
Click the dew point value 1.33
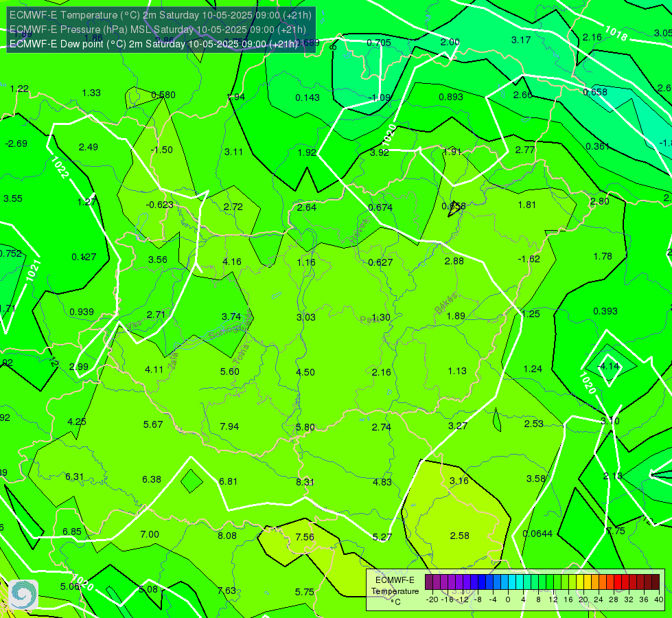91,93
